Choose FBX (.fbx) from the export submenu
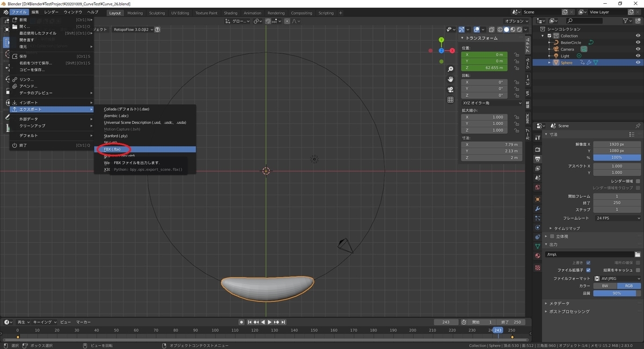 145,149
